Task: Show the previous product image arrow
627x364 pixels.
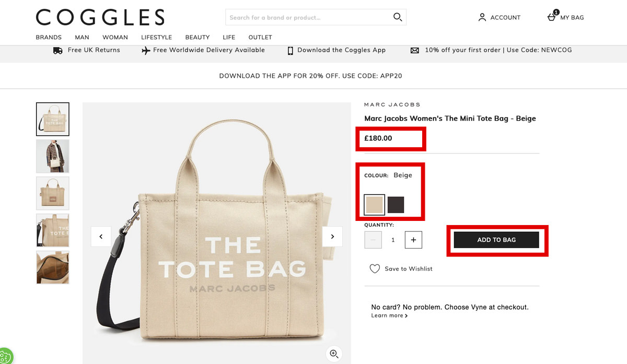Action: tap(101, 237)
